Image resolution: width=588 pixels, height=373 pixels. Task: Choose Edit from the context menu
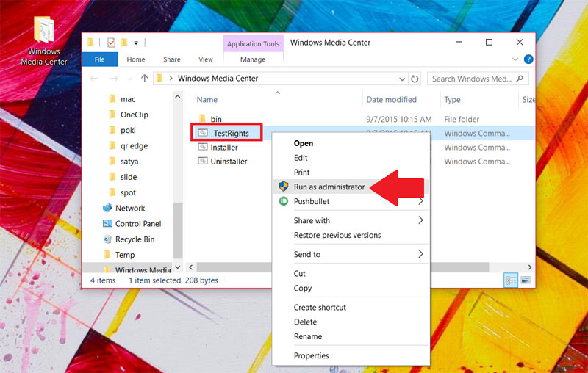[x=301, y=158]
